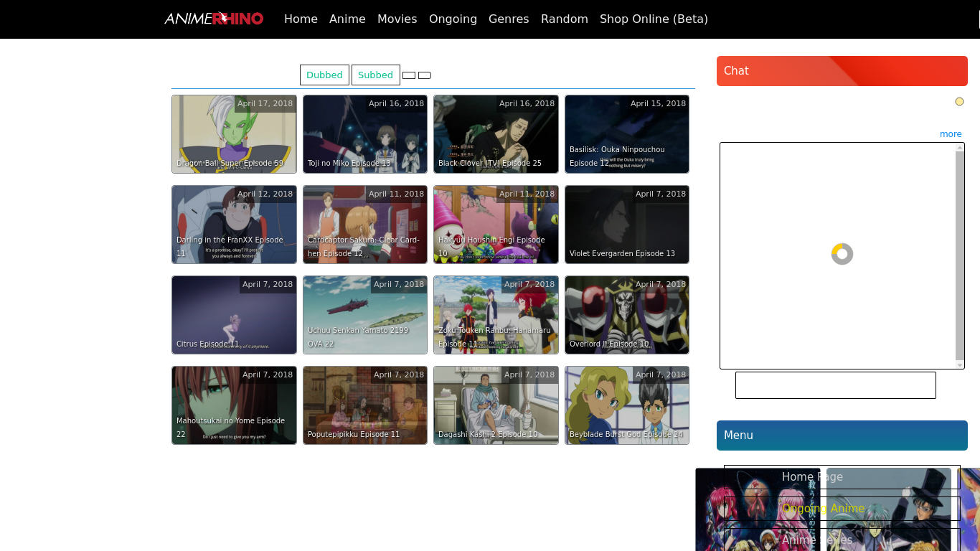980x551 pixels.
Task: Click the chat vertical scrollbar track
Action: pos(960,256)
